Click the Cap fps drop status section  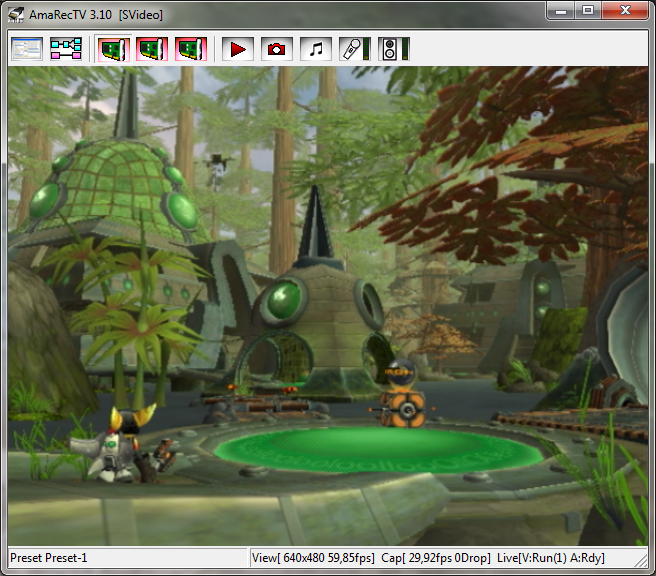(438, 558)
